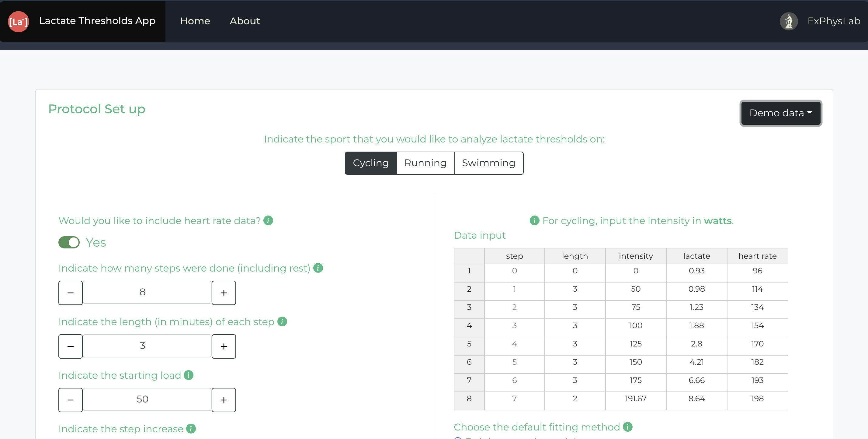Click the red [La] app logo
This screenshot has width=868, height=439.
click(18, 21)
